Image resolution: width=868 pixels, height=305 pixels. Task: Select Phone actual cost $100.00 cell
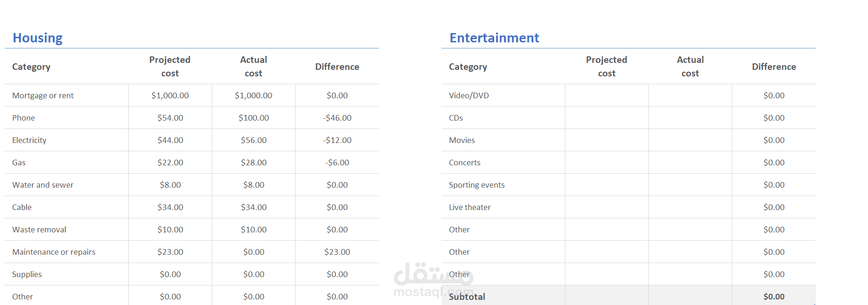[254, 118]
